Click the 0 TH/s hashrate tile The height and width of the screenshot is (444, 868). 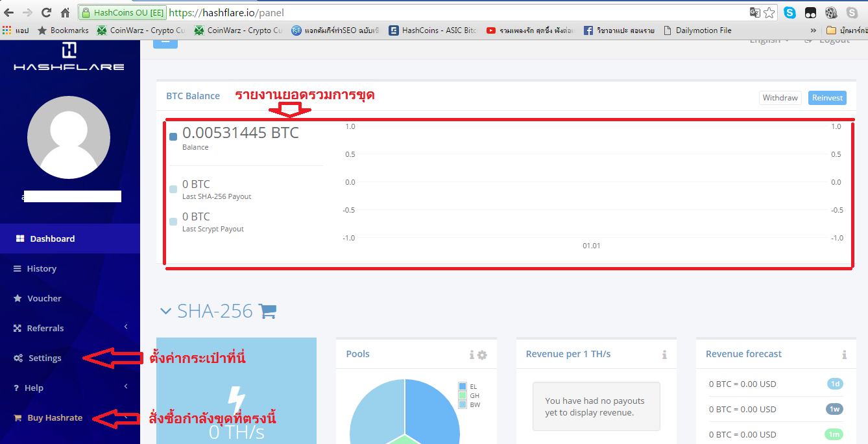[x=237, y=391]
